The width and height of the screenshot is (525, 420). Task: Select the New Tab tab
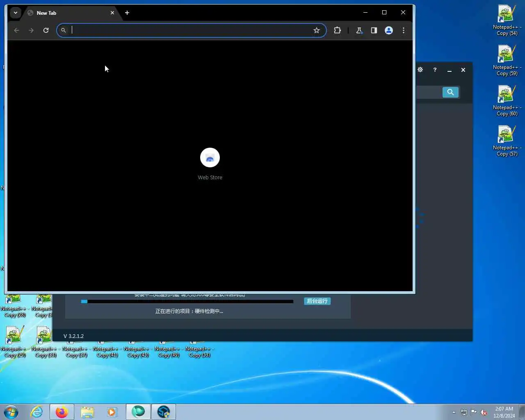tap(71, 13)
